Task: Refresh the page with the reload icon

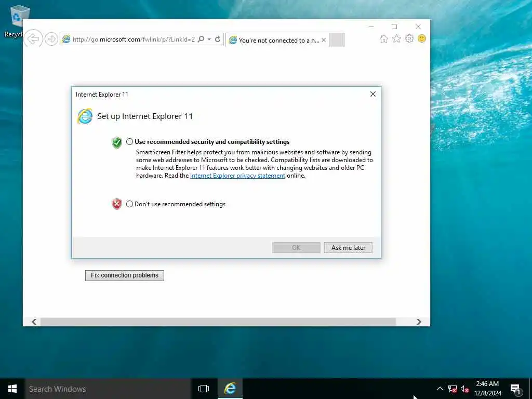Action: pyautogui.click(x=218, y=39)
